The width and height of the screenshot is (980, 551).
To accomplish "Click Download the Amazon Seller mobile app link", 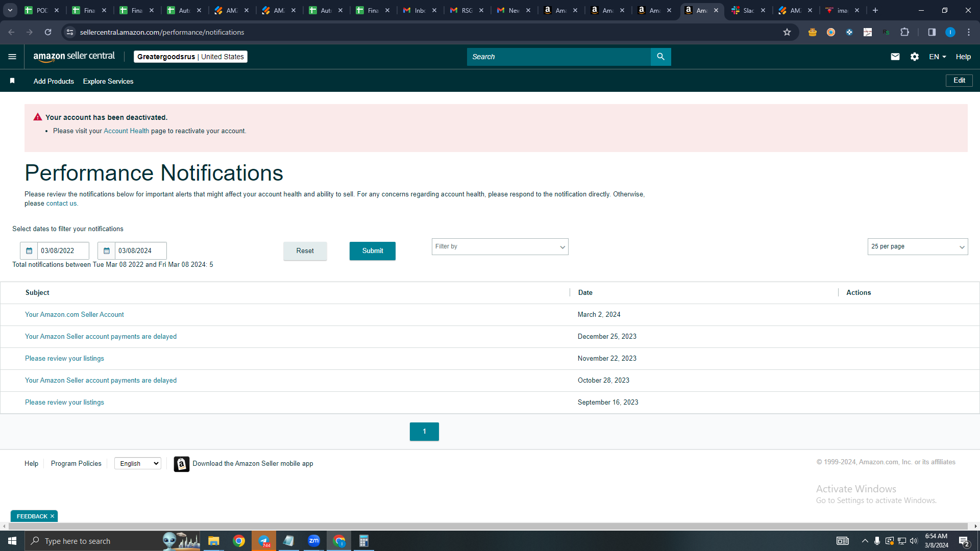I will point(253,464).
